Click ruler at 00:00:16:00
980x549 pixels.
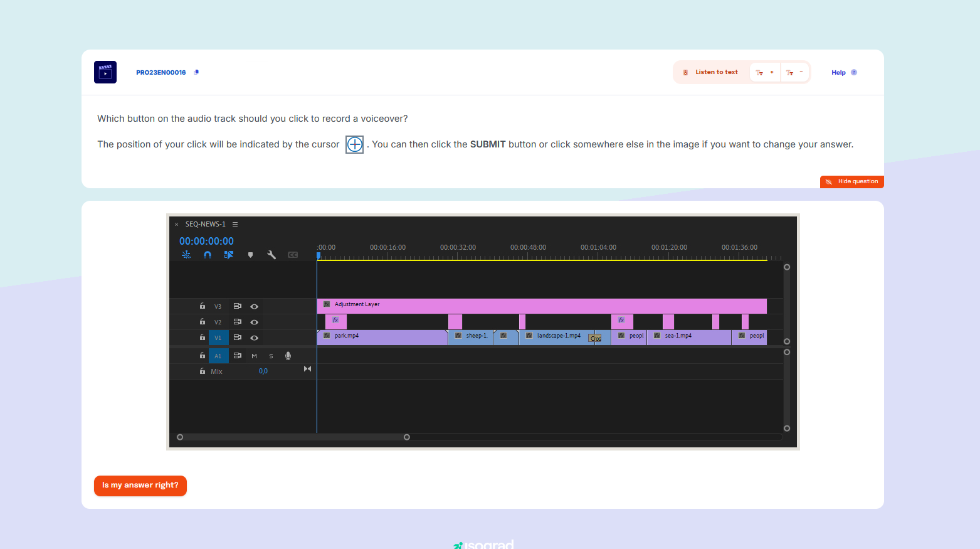pos(387,247)
